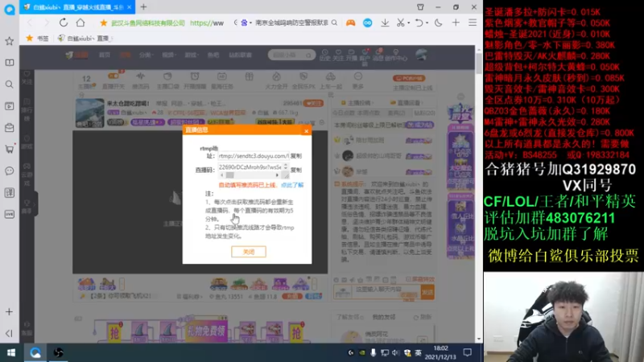
Task: Open dropdown arrow beside undo icon
Action: [427, 23]
